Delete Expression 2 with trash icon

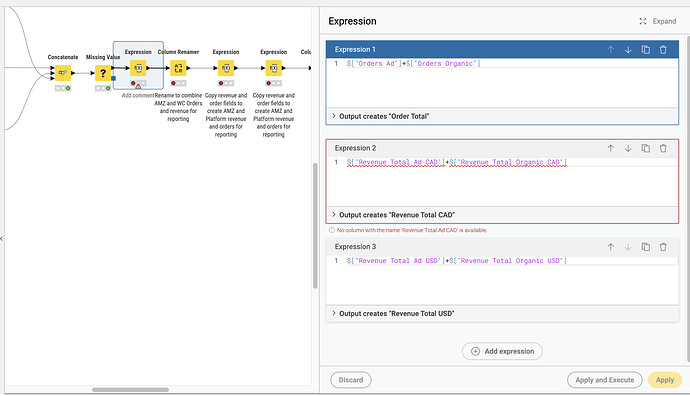663,148
